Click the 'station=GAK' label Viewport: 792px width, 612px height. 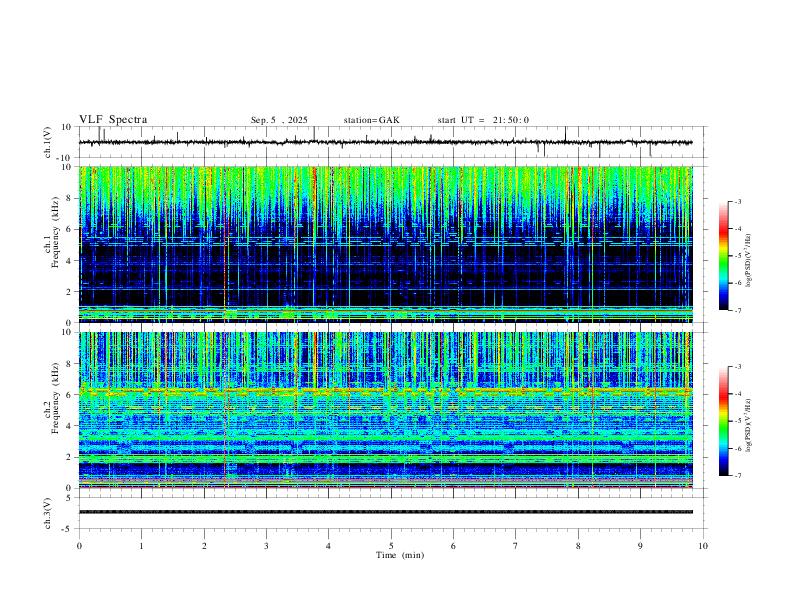coord(371,120)
